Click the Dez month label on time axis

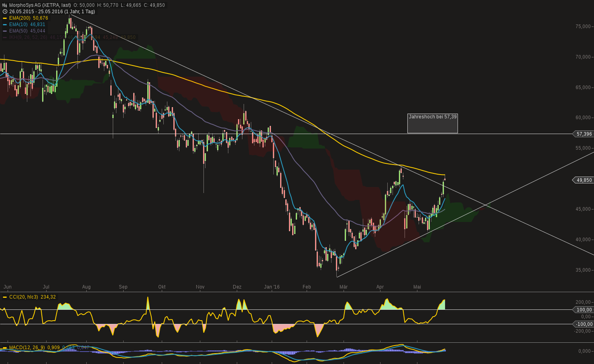[237, 287]
